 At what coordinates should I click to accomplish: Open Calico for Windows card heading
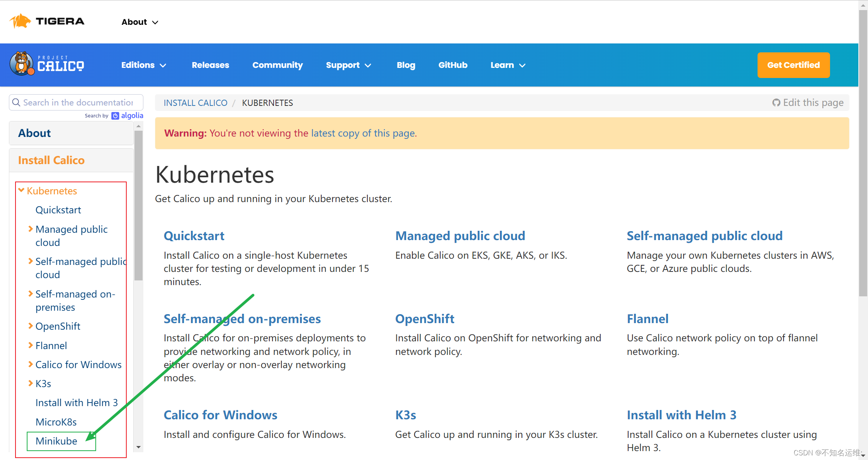(x=220, y=415)
